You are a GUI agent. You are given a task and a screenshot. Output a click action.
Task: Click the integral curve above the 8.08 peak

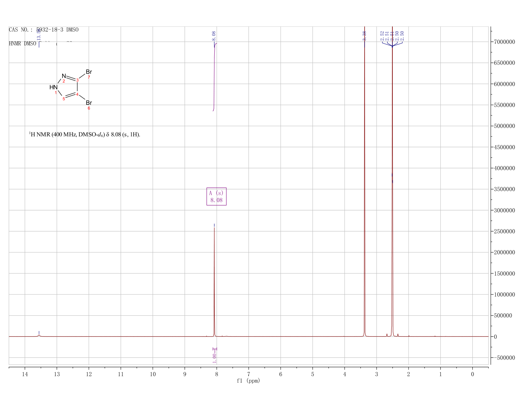point(214,77)
